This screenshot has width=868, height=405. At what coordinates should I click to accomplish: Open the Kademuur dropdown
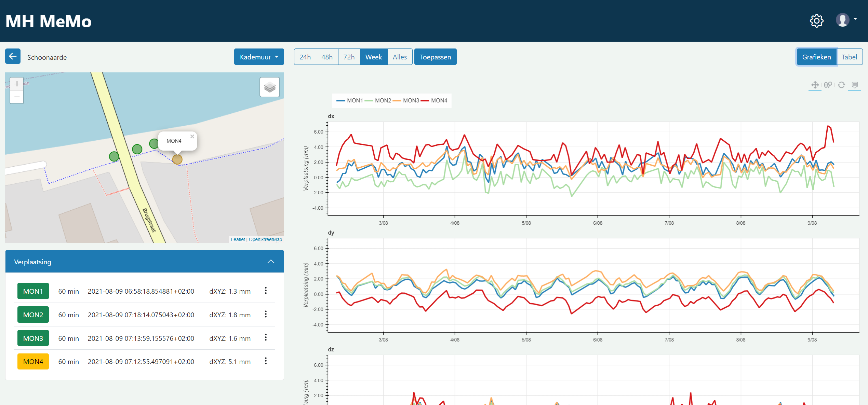click(x=259, y=57)
